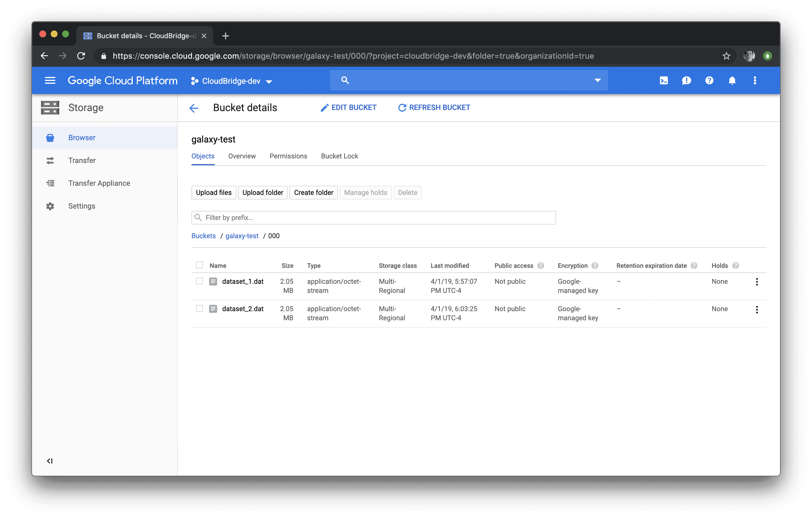This screenshot has width=812, height=518.
Task: Click the back arrow beside Bucket details
Action: (194, 108)
